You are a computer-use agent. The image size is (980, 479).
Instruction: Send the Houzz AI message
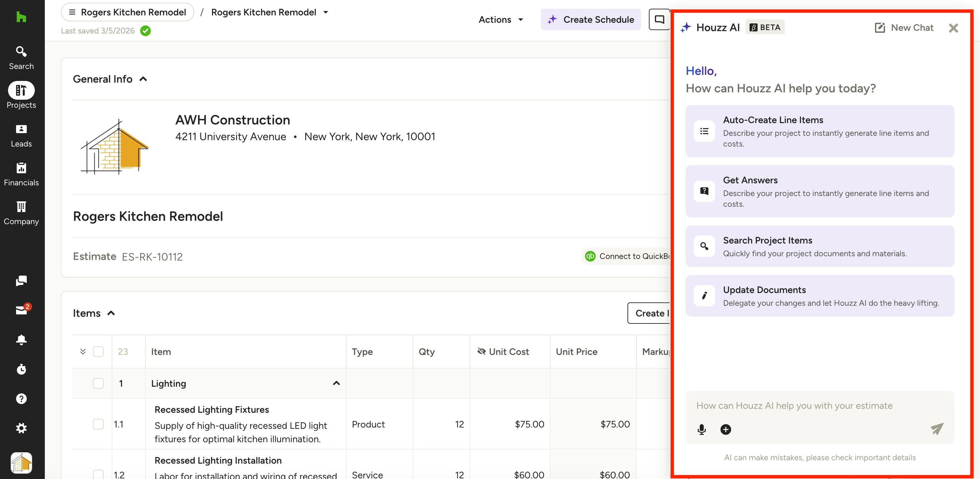(937, 429)
